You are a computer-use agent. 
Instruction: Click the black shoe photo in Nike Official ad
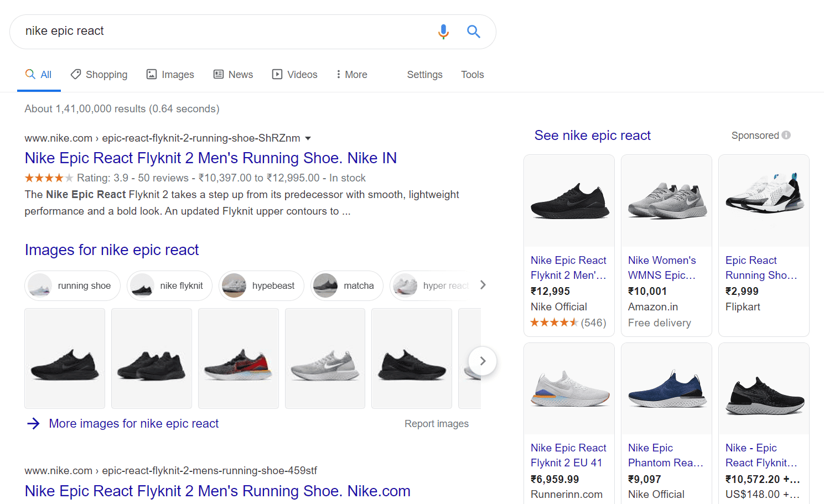[569, 201]
